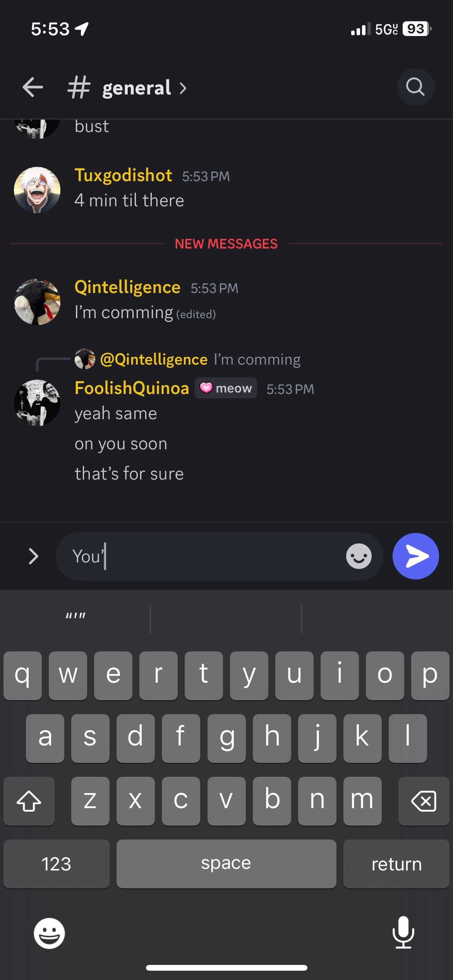Tap the space bar
This screenshot has height=980, width=453.
click(226, 864)
